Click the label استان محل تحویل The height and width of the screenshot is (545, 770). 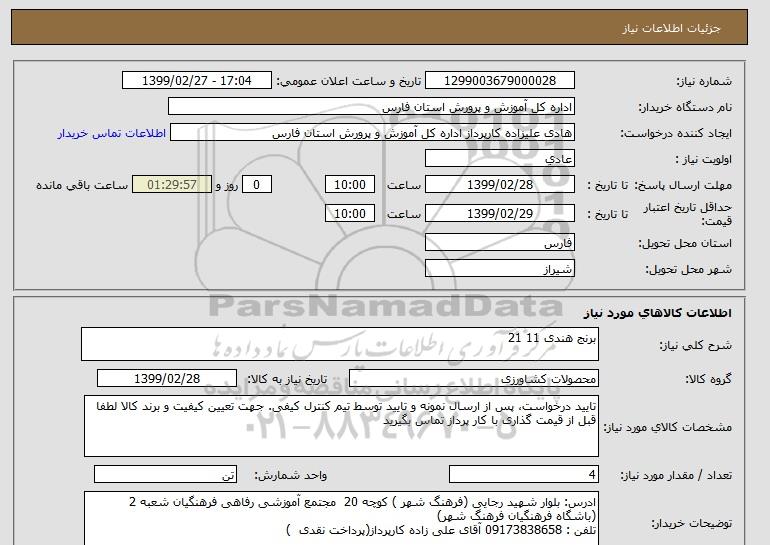(685, 243)
